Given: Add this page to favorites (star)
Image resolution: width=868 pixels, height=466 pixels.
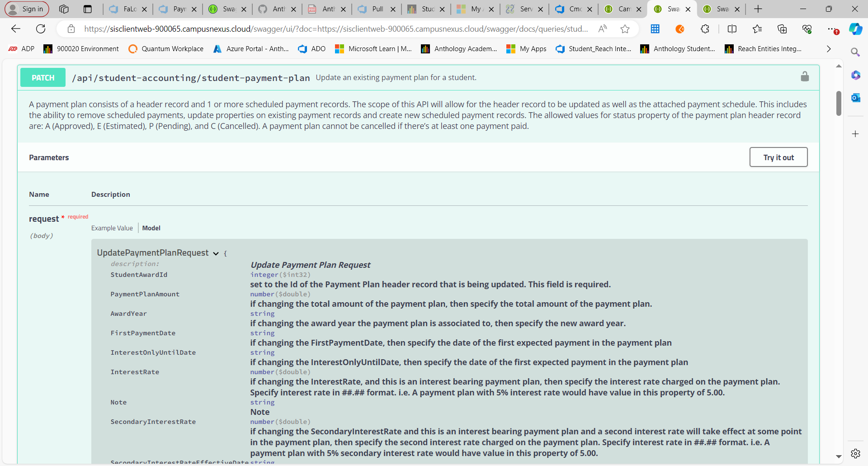Looking at the screenshot, I should point(625,29).
